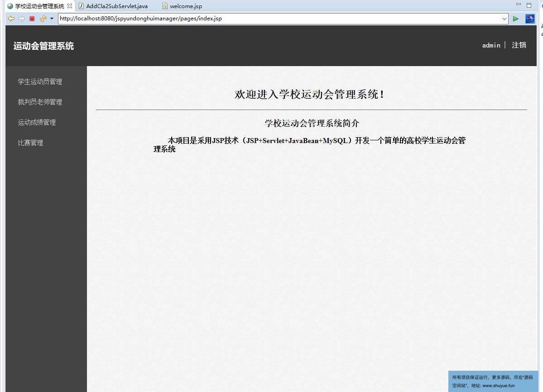Click the 学校运动会管理系统简介 subheading
The height and width of the screenshot is (392, 543).
click(x=312, y=123)
